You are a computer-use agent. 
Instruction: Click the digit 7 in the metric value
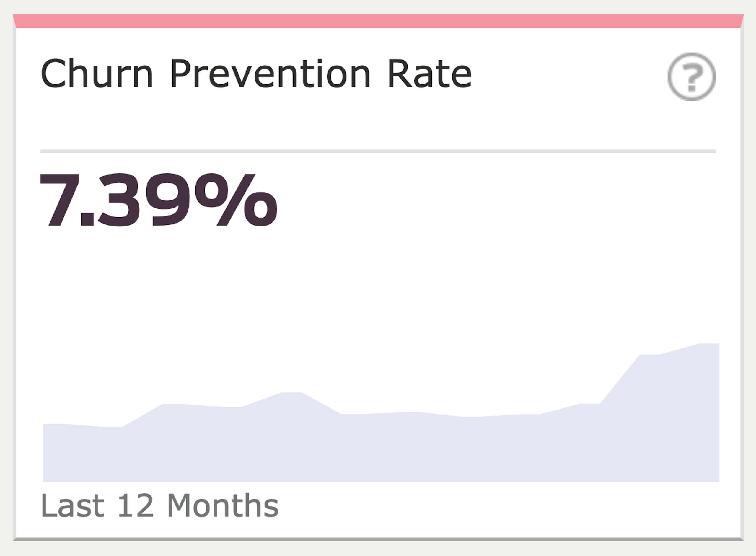click(x=60, y=200)
